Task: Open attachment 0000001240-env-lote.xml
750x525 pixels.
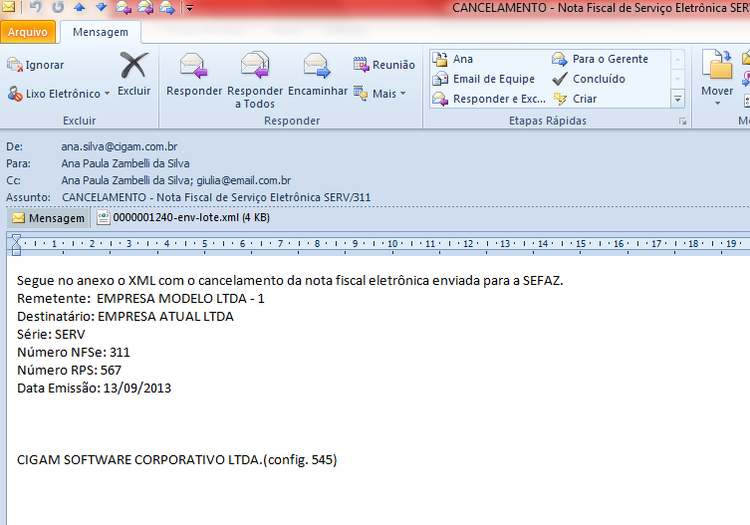Action: pyautogui.click(x=184, y=218)
